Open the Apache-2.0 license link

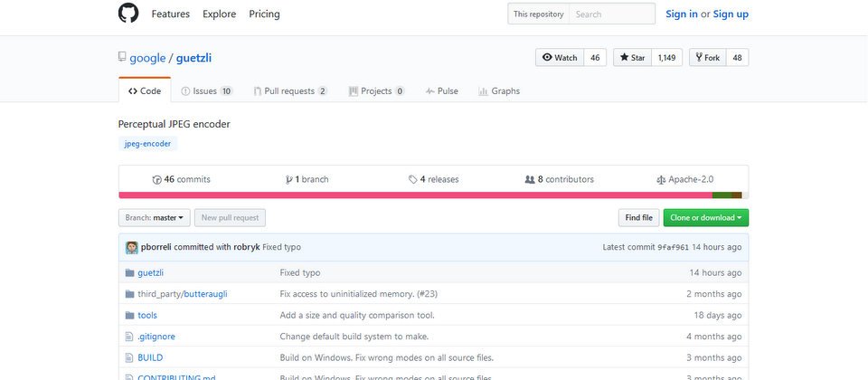(x=684, y=179)
